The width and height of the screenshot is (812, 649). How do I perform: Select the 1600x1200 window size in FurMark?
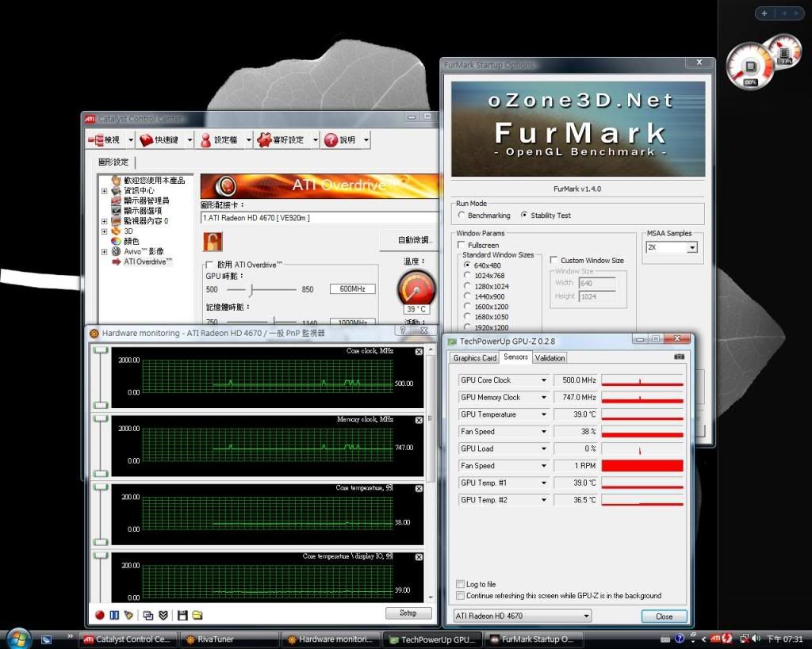coord(468,307)
